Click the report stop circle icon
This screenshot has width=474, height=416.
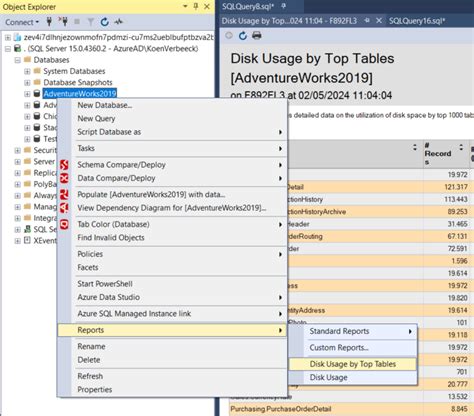[229, 35]
